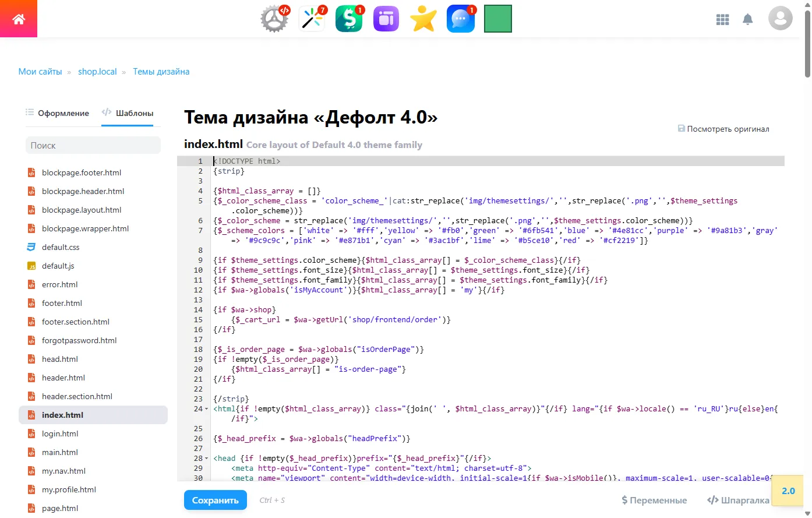Screen dimensions: 812x518
Task: Open the chat app with unread badge
Action: (460, 18)
